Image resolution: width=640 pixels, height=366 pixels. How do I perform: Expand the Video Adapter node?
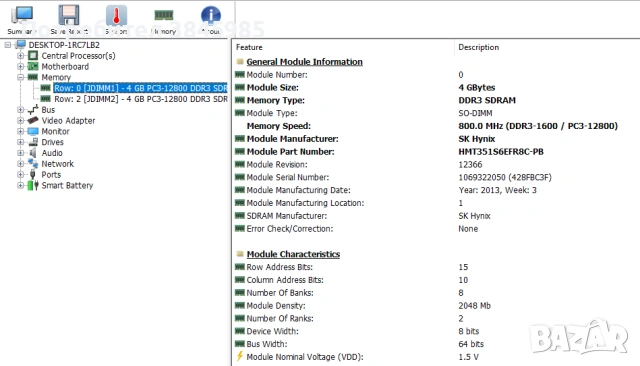click(x=20, y=120)
